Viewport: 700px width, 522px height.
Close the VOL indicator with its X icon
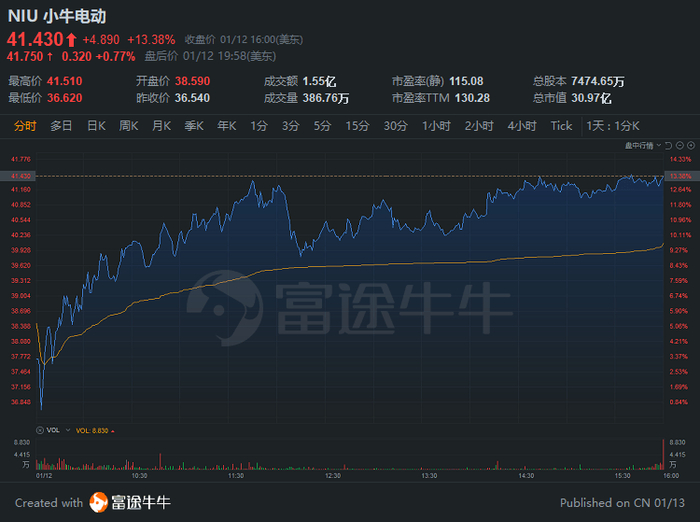(40, 430)
